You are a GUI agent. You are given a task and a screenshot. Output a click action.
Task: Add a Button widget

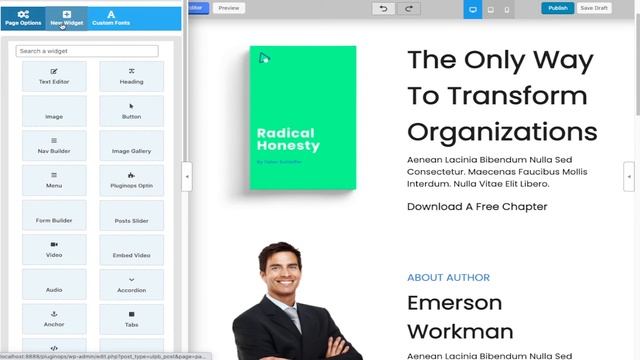[x=131, y=111]
